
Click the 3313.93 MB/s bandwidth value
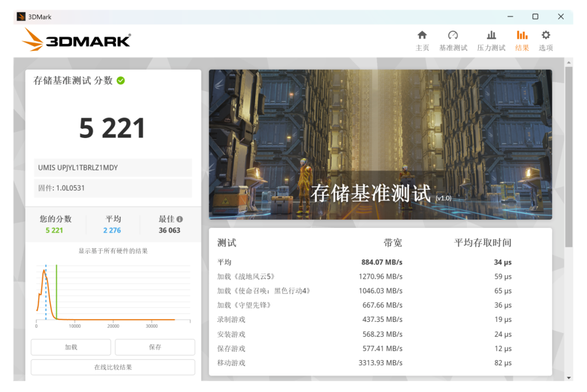(380, 363)
